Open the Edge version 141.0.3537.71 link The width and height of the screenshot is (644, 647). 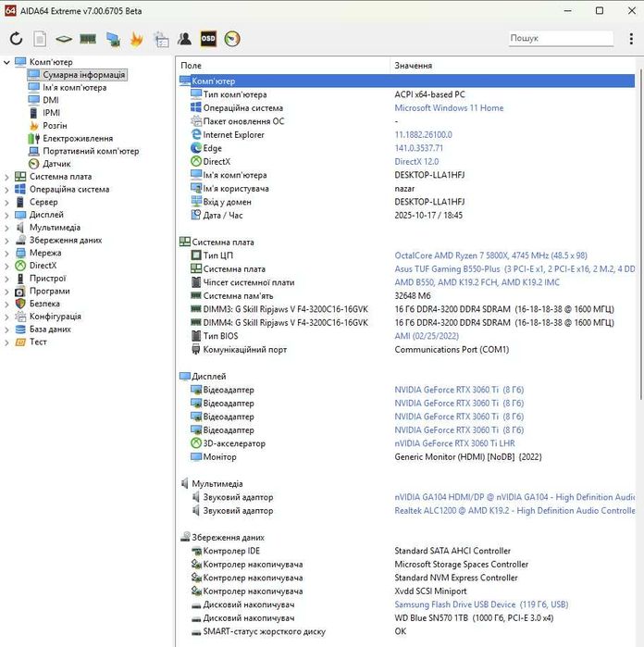coord(419,148)
